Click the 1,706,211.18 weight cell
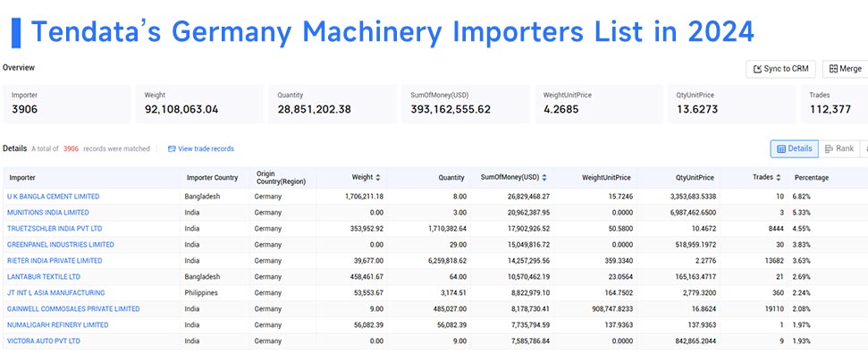This screenshot has width=868, height=362. pyautogui.click(x=364, y=197)
